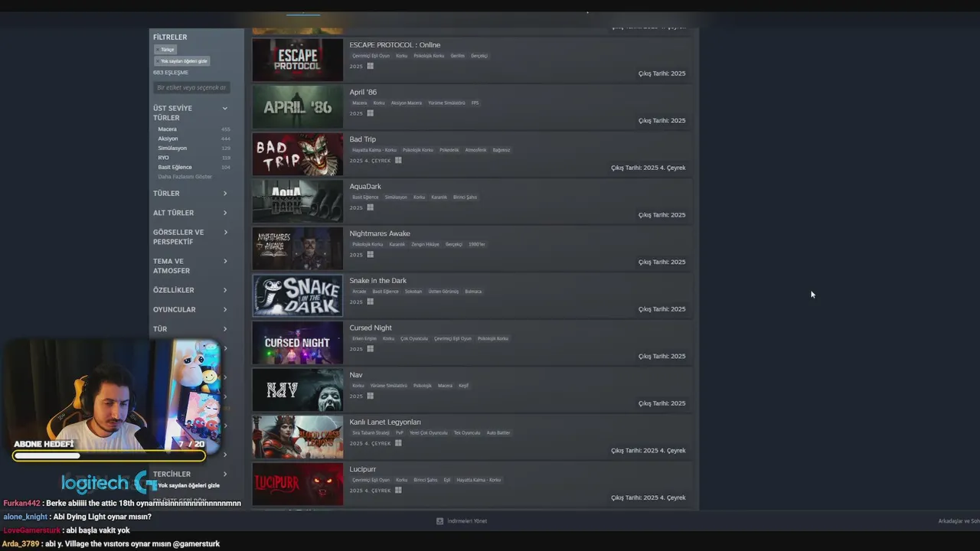The width and height of the screenshot is (980, 551).
Task: Click the download icon beside İndirmeleri Yönet
Action: click(439, 521)
